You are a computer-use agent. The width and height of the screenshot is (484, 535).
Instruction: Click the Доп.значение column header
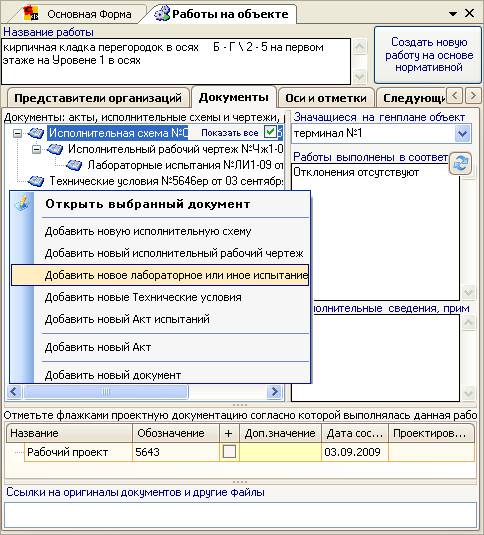pyautogui.click(x=280, y=433)
